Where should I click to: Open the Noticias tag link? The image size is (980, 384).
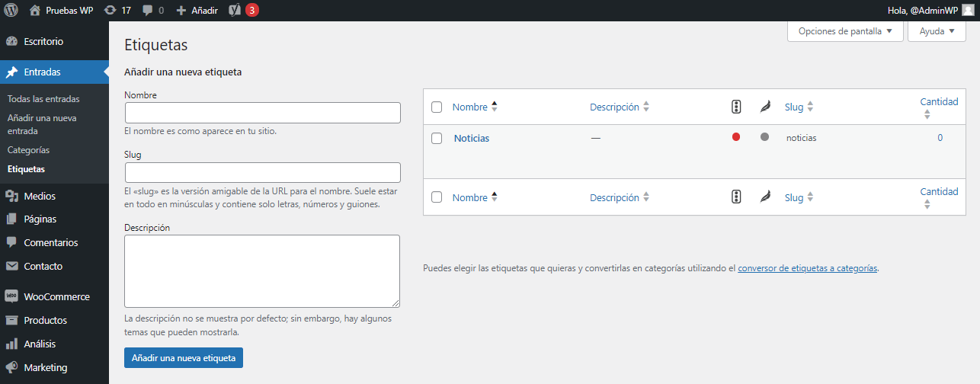coord(472,139)
